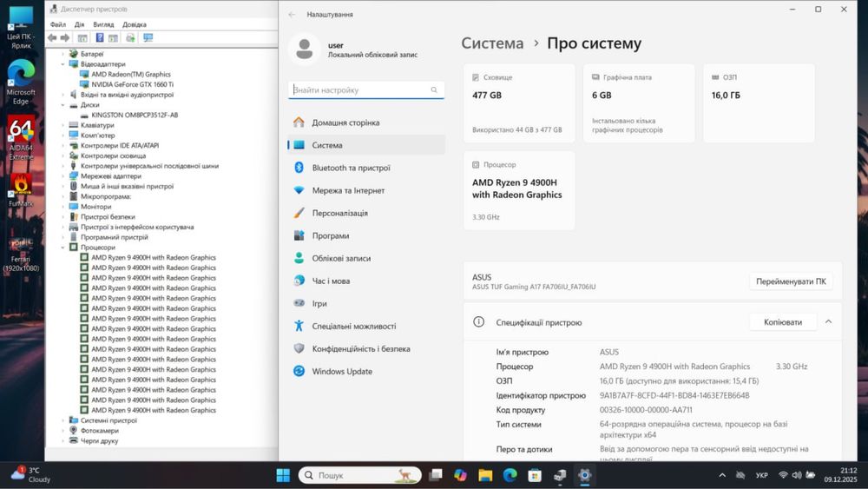Open the AIDA64 Extreme desktop shortcut
This screenshot has height=489, width=868.
[21, 138]
